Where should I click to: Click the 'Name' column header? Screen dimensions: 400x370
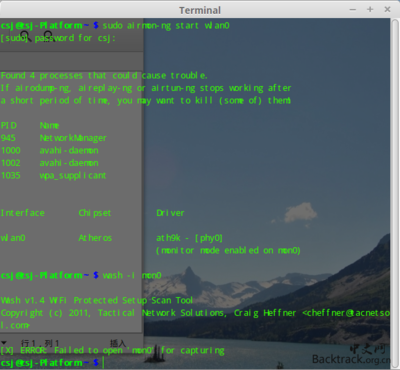[x=49, y=125]
